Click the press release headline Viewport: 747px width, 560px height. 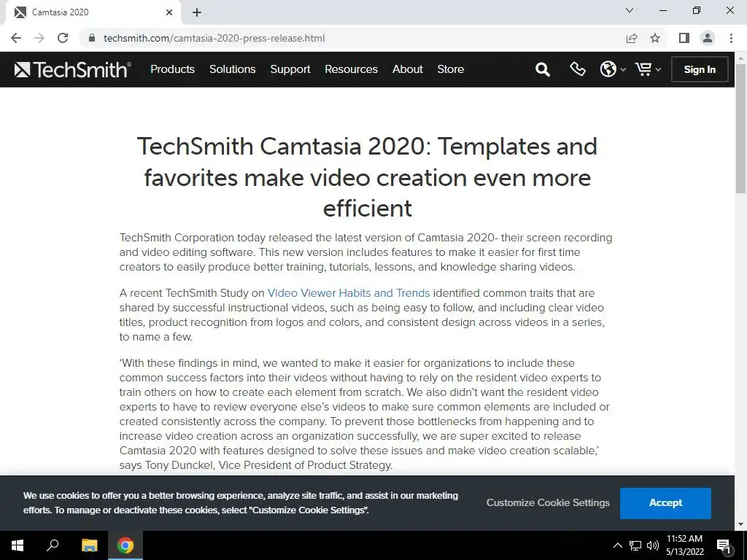(x=367, y=176)
